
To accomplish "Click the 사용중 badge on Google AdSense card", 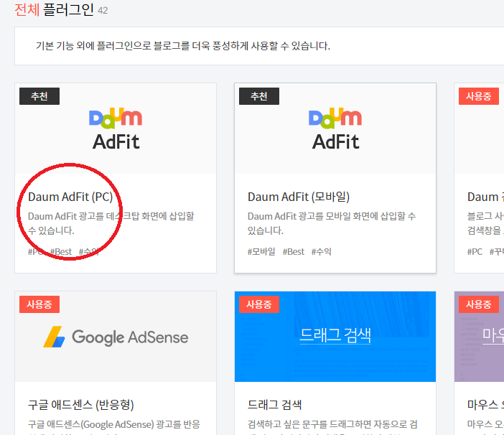I will click(39, 304).
